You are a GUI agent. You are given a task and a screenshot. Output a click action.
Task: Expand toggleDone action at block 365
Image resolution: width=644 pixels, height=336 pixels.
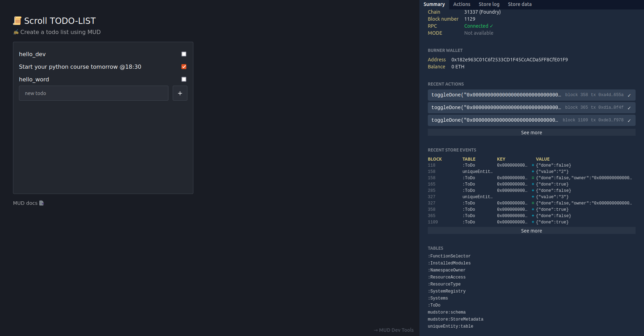pyautogui.click(x=532, y=108)
